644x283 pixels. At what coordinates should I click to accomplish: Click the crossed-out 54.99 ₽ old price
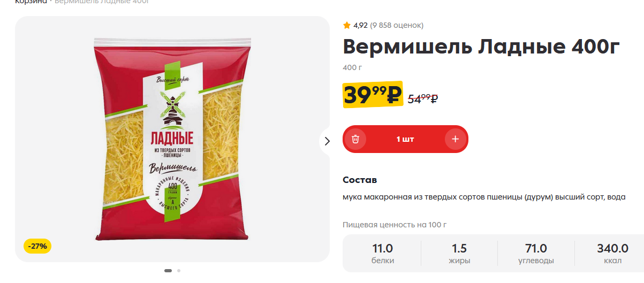pos(423,98)
